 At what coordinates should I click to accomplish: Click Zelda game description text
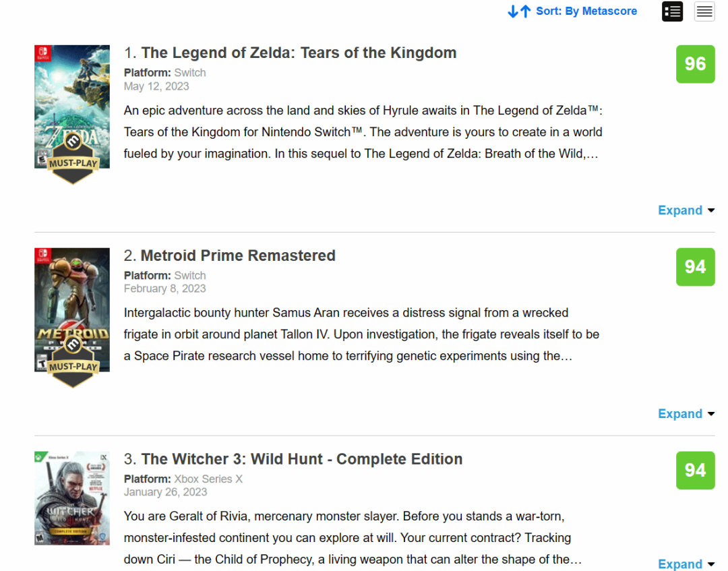(363, 132)
